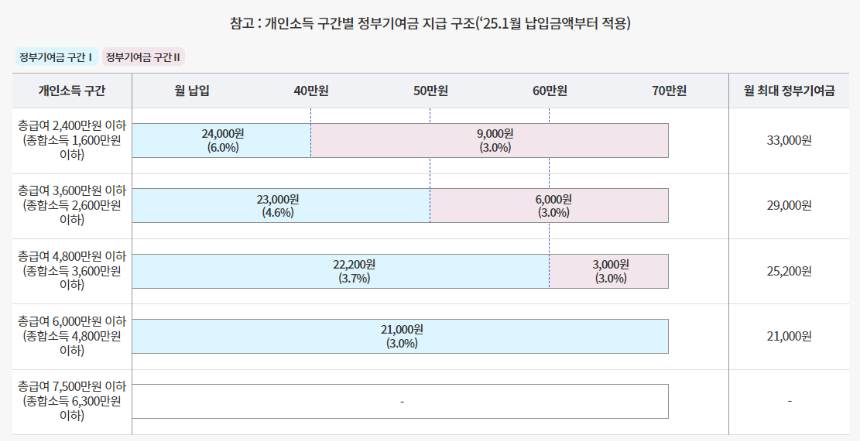
Task: Select row label '총급여 7,500만원 이하'
Action: [72, 387]
